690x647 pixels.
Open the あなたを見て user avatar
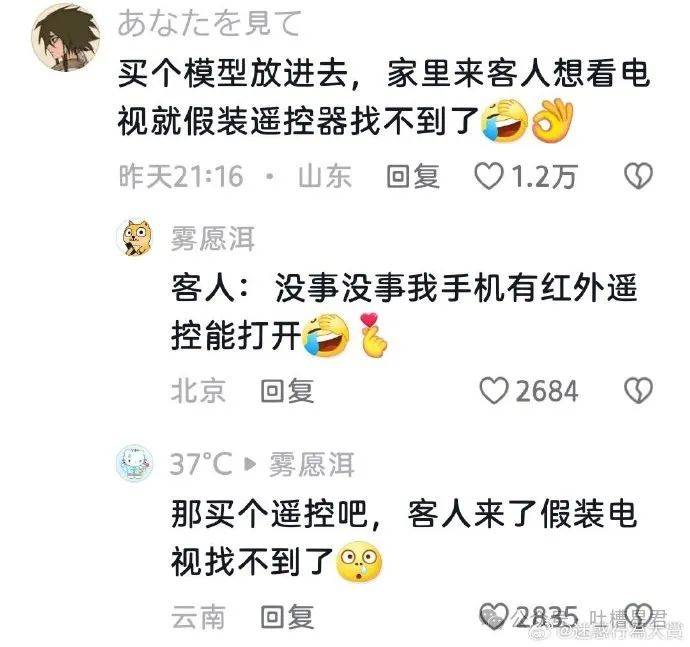click(66, 37)
